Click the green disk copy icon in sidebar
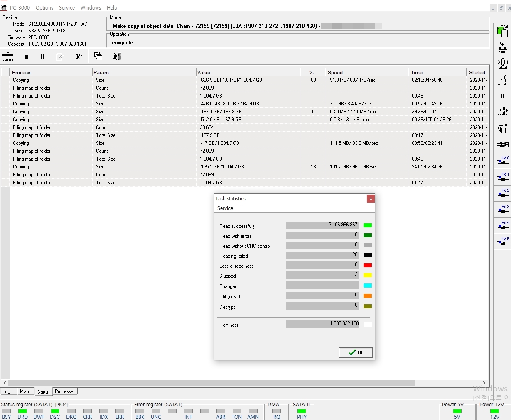 pyautogui.click(x=502, y=31)
